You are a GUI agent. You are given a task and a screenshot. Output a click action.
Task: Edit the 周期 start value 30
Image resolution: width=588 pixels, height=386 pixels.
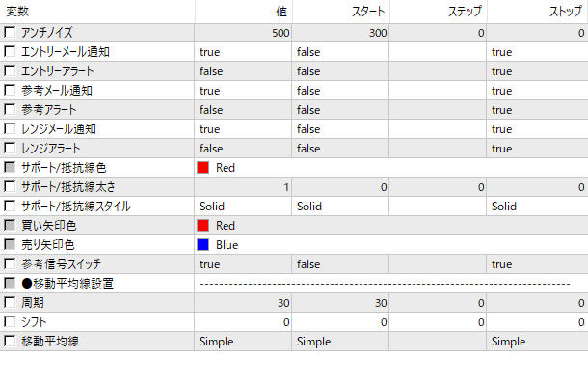340,303
